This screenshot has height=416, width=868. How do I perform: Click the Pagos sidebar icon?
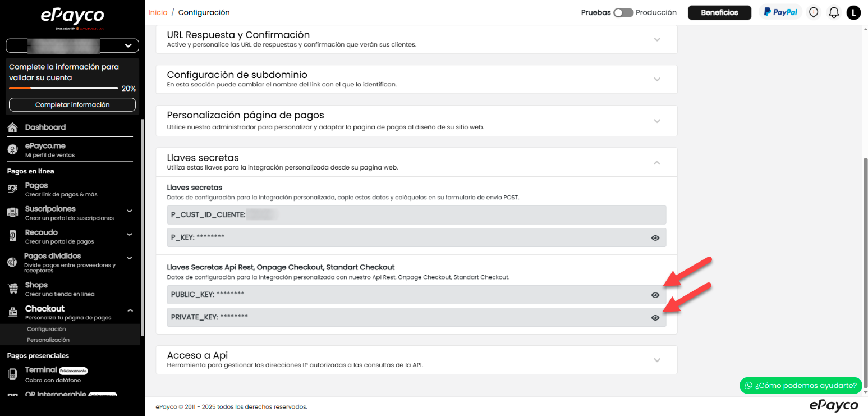click(x=12, y=189)
